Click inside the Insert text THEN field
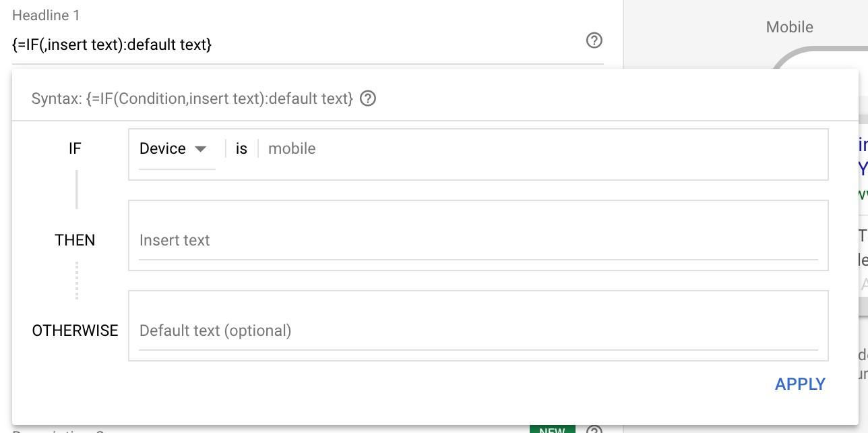Image resolution: width=868 pixels, height=433 pixels. pyautogui.click(x=337, y=239)
